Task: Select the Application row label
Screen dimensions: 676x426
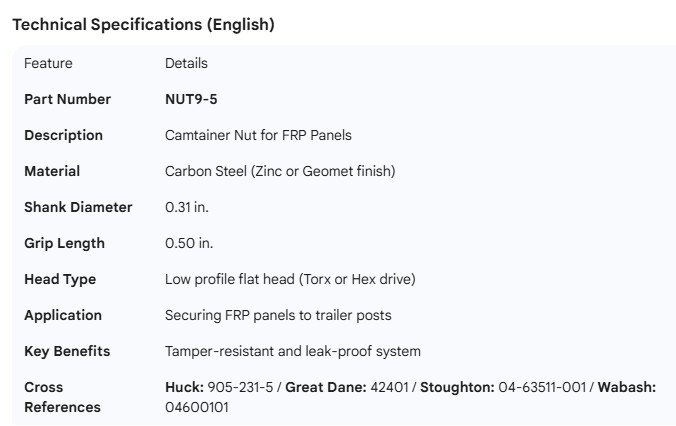Action: click(63, 315)
